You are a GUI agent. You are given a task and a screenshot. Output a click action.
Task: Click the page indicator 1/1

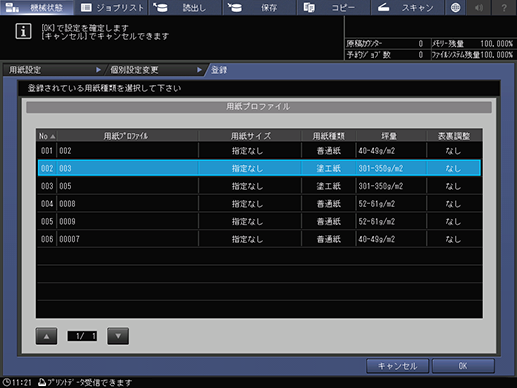pos(82,336)
